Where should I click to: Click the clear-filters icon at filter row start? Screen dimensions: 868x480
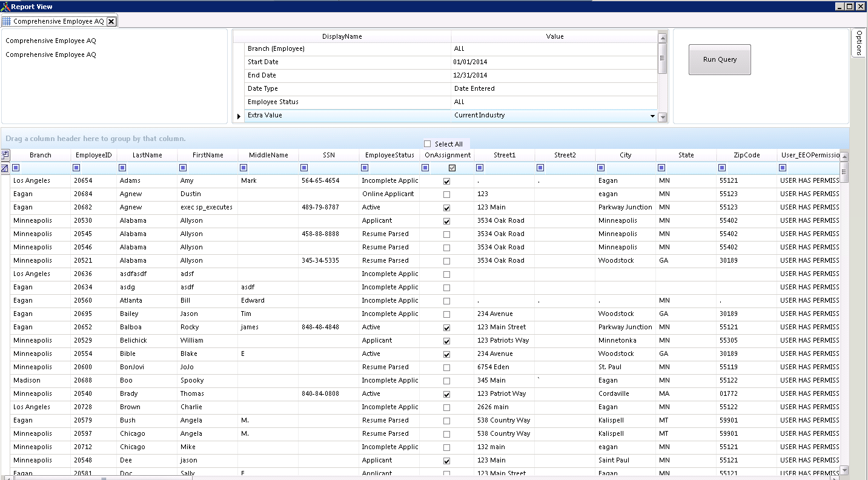[5, 168]
